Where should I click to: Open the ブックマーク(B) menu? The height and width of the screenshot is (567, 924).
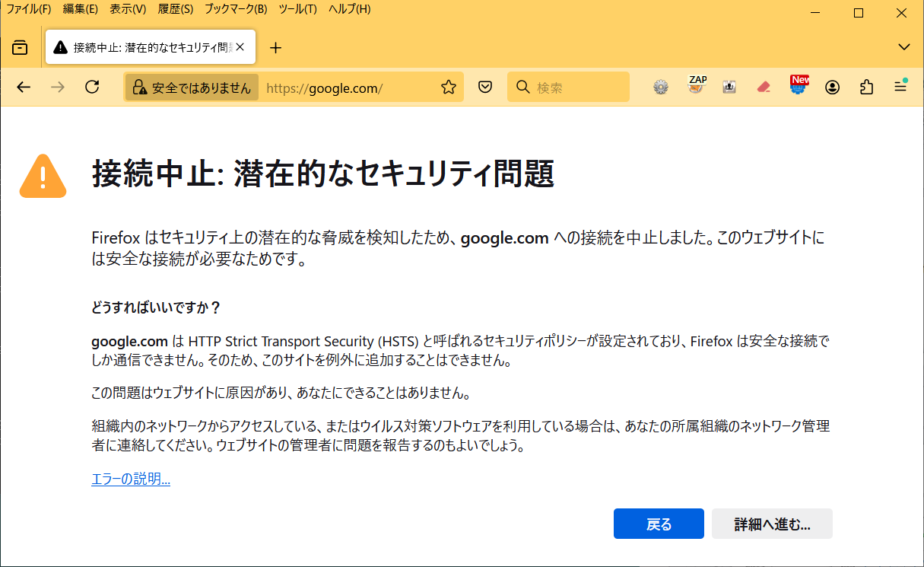[237, 9]
